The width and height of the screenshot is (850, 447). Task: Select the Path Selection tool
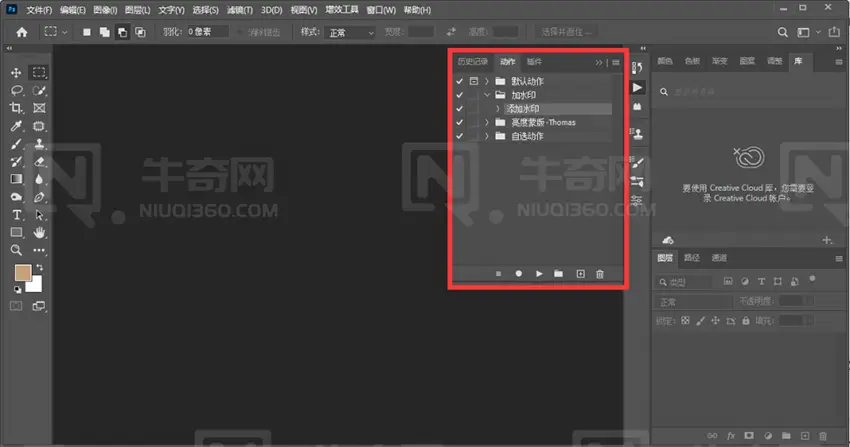click(39, 215)
